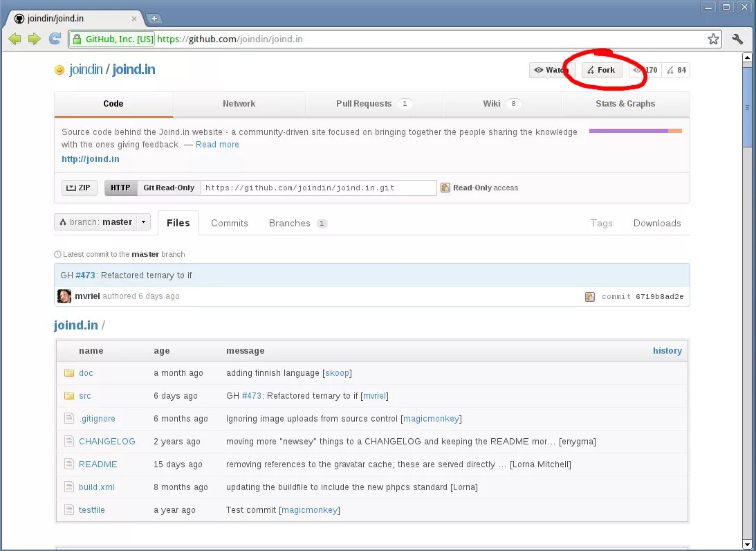Open the Downloads link
The width and height of the screenshot is (756, 551).
[x=657, y=223]
